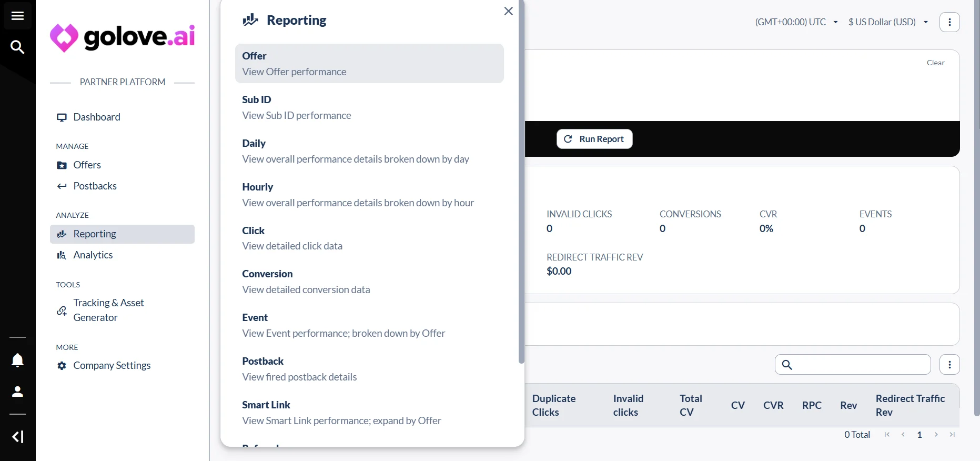Close the Reporting panel
This screenshot has width=980, height=461.
point(508,11)
